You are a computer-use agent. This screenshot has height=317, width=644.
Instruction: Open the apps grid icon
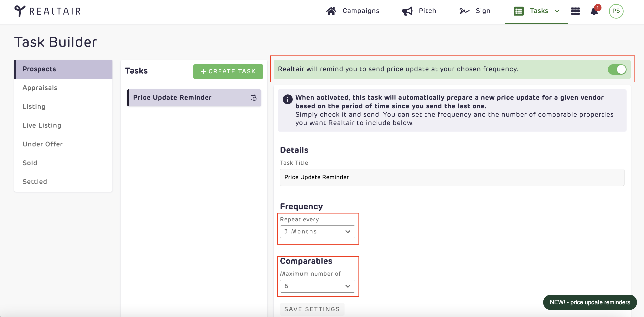[575, 11]
